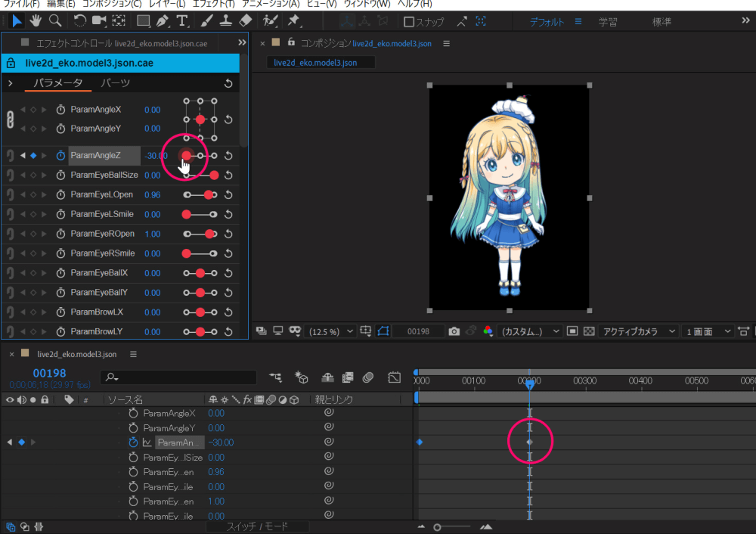
Task: Click the スイッチ / モード toggle button
Action: pos(258,526)
